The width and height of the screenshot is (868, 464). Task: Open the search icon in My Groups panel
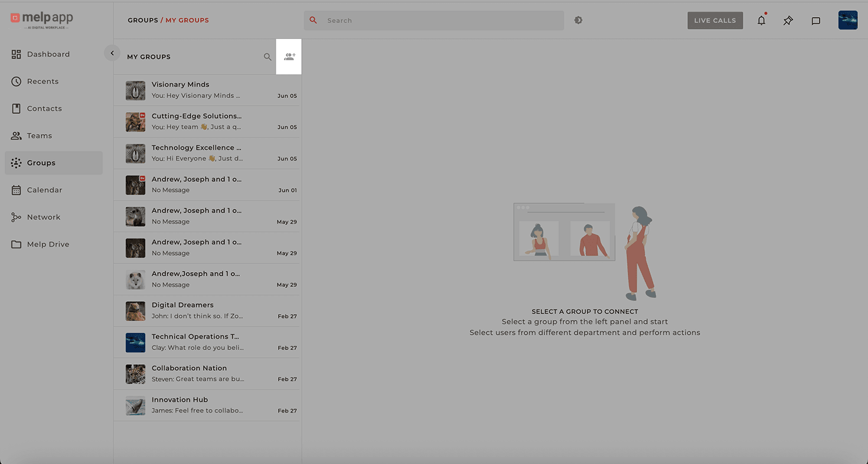[267, 57]
